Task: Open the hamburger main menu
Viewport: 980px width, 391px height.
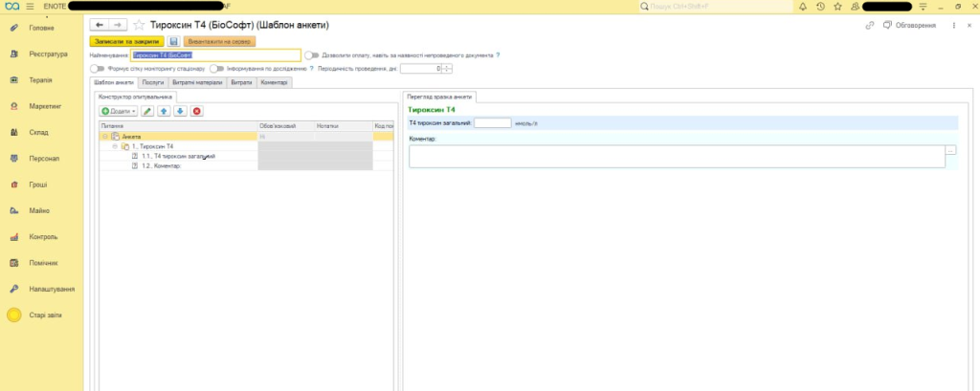Action: 30,7
